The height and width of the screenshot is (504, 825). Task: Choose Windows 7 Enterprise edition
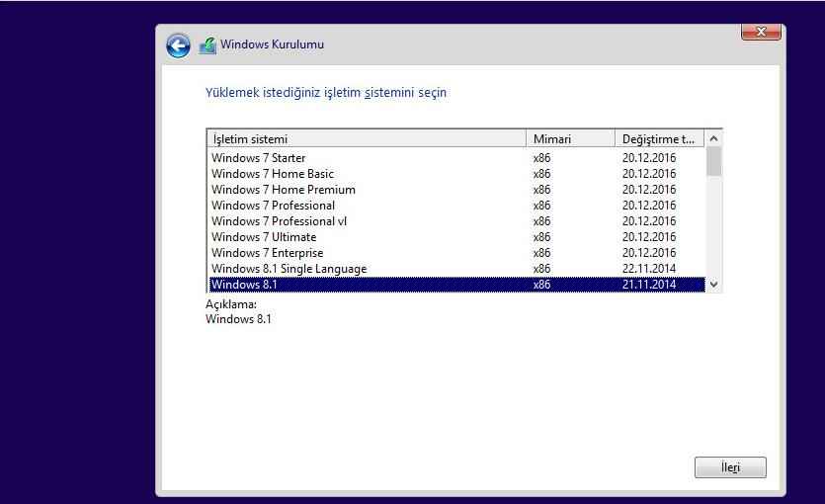(x=267, y=253)
